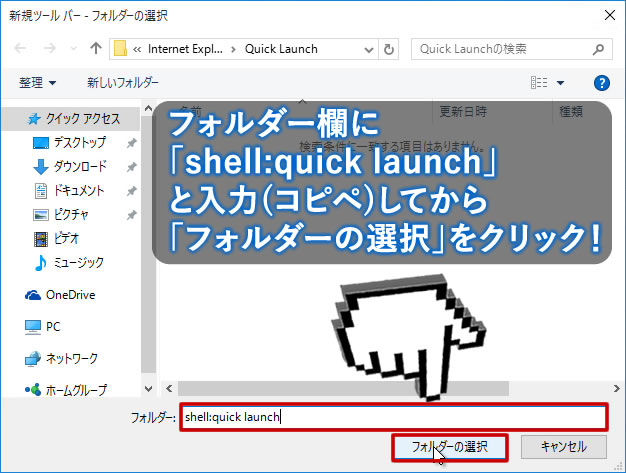Click pin icon beside デスクトップ
This screenshot has width=626, height=473.
coord(131,143)
